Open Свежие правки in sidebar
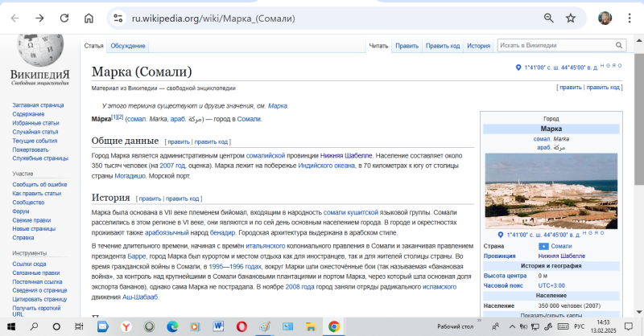Screen dimensions: 644x336 [31, 220]
